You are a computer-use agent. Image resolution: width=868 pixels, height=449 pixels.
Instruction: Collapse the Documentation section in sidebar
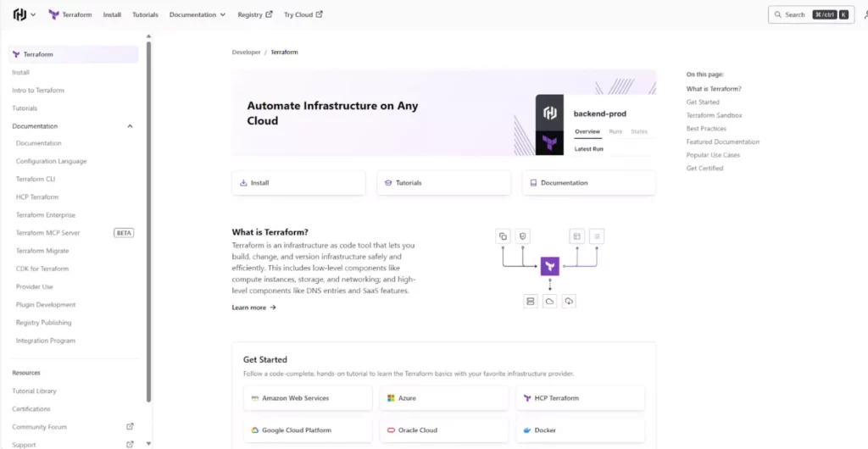tap(130, 126)
